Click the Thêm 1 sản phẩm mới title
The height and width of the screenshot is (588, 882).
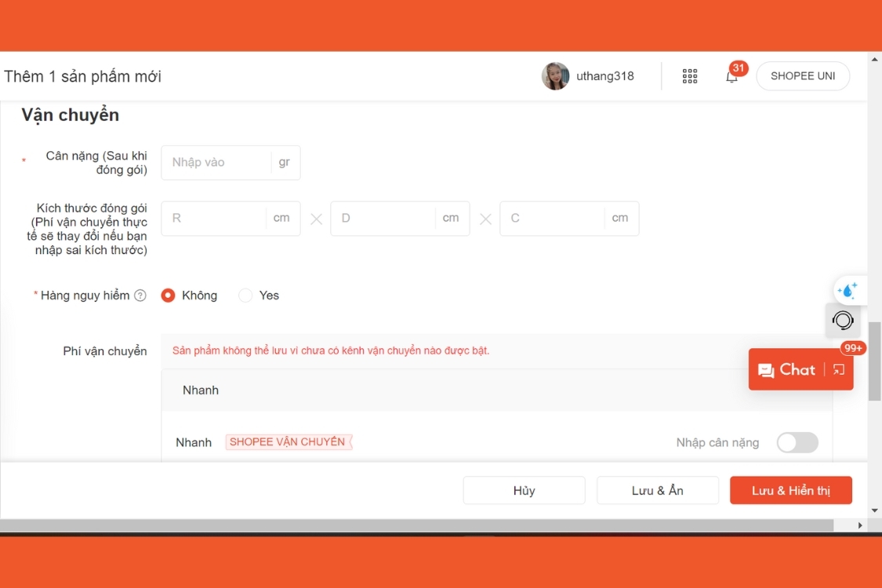tap(82, 77)
